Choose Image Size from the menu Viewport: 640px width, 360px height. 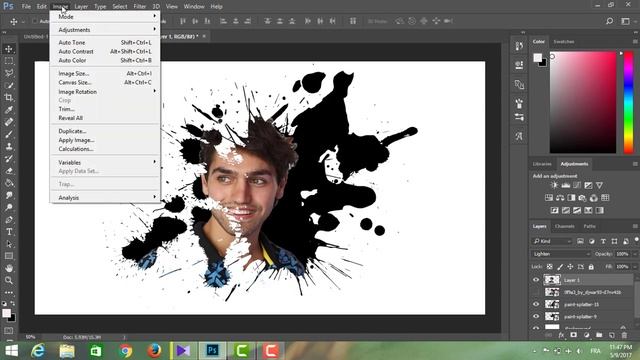[x=105, y=73]
